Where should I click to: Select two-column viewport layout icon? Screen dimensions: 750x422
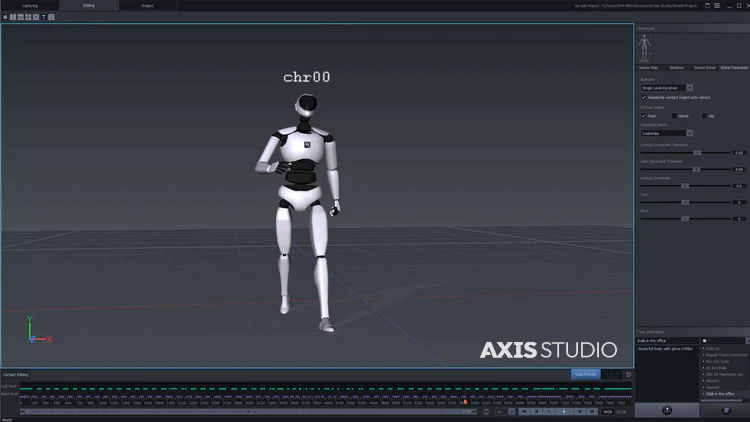pos(13,17)
